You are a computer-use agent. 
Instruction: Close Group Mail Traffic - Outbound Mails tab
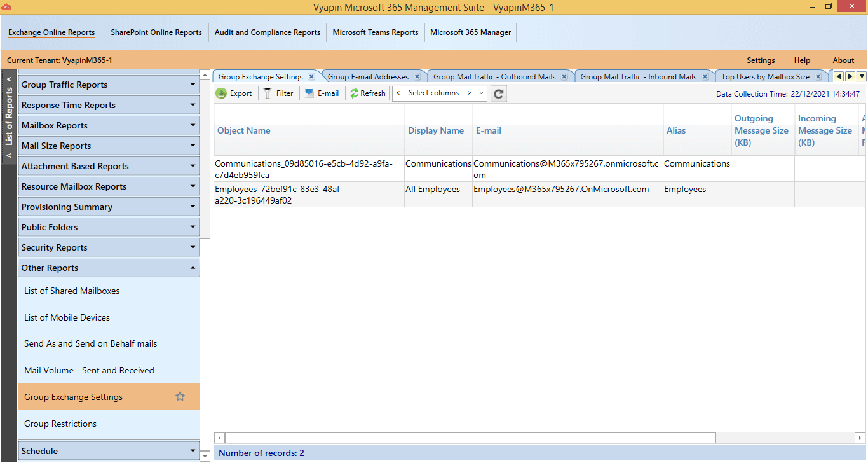tap(564, 77)
